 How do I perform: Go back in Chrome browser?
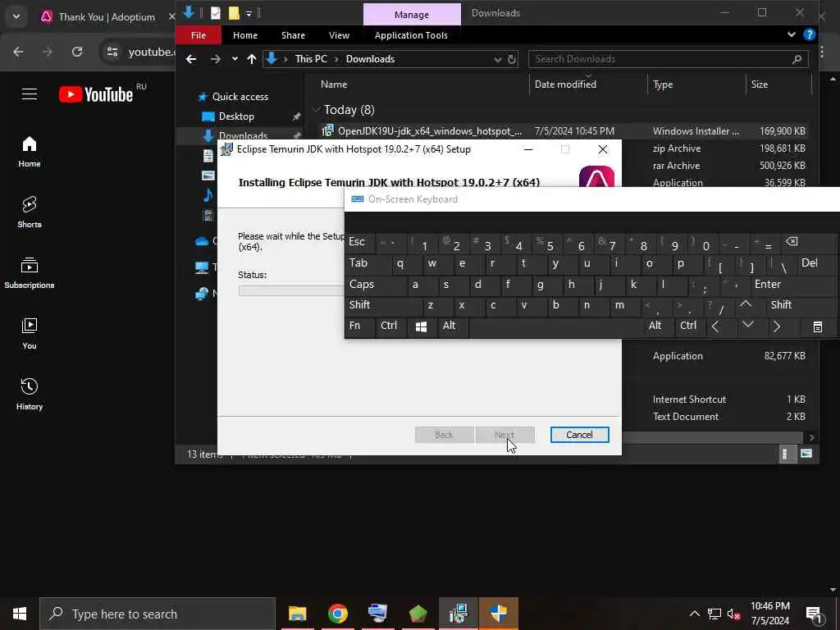[18, 52]
